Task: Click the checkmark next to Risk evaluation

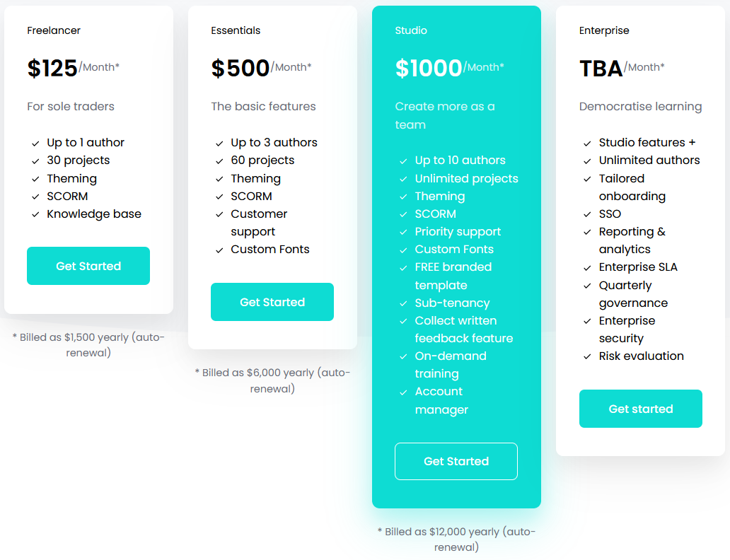Action: coord(588,356)
